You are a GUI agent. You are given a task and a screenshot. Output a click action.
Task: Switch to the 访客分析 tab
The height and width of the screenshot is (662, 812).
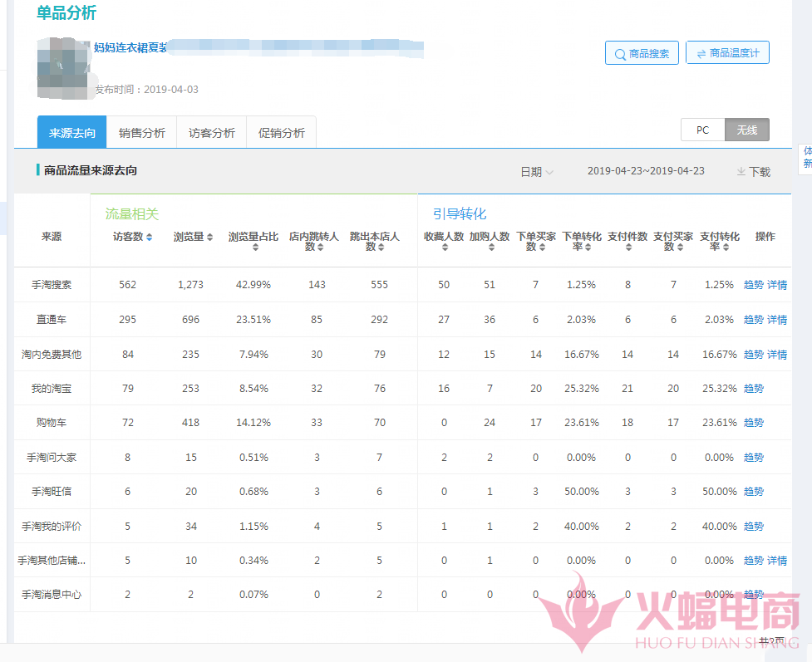tap(211, 133)
